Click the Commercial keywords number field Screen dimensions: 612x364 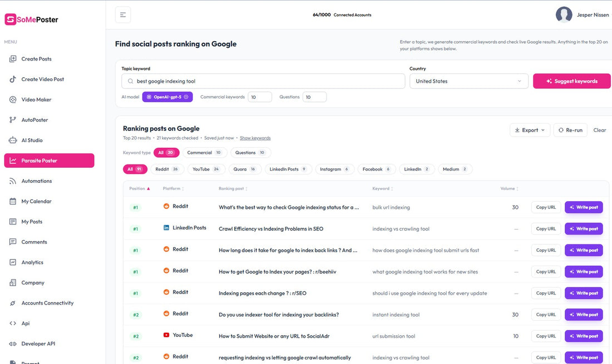click(x=260, y=97)
